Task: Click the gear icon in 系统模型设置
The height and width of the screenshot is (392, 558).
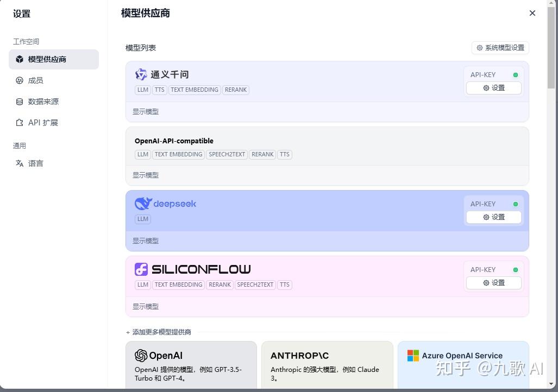Action: [x=480, y=48]
